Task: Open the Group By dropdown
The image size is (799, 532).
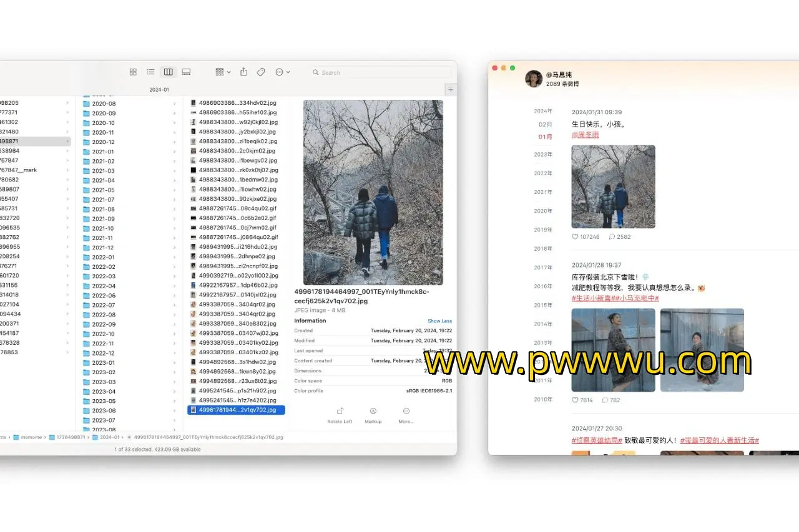Action: (x=223, y=72)
